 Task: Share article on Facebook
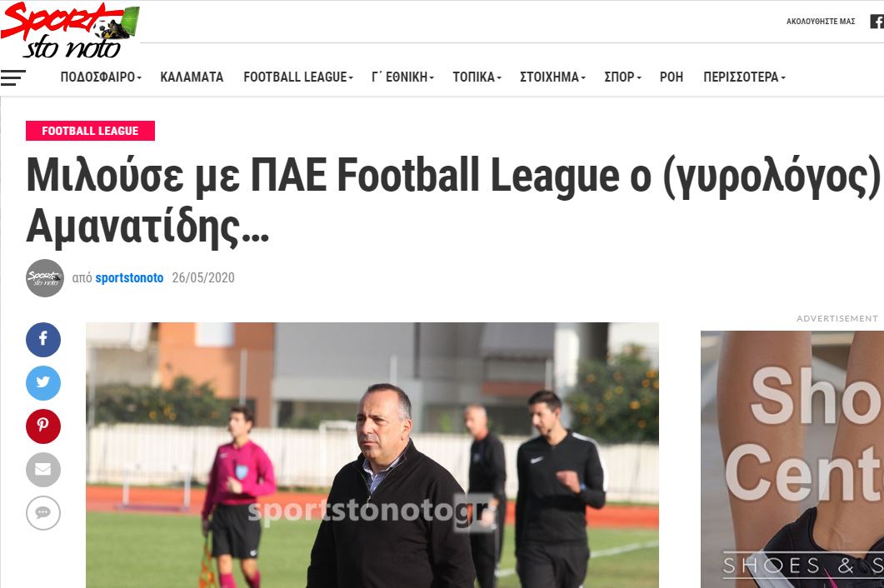tap(43, 339)
